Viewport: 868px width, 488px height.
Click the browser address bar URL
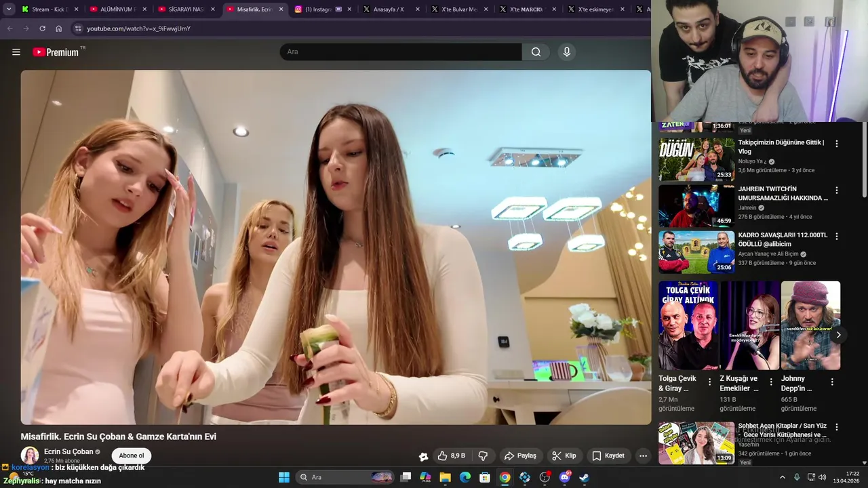[139, 28]
